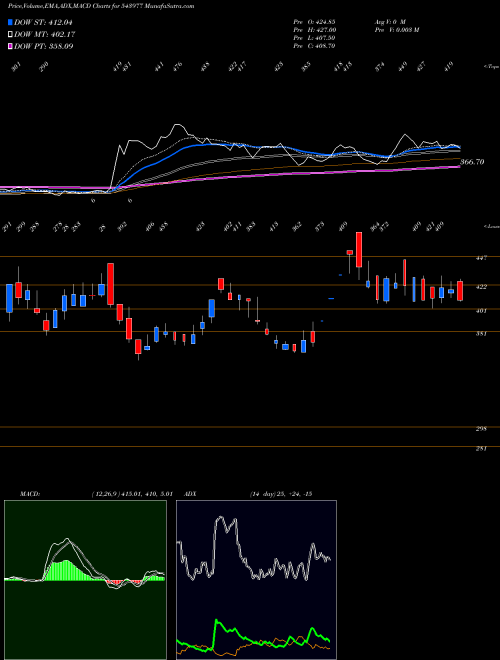Image resolution: width=500 pixels, height=660 pixels.
Task: Click the 'Pre H: 427.60' value
Action: 314,30
